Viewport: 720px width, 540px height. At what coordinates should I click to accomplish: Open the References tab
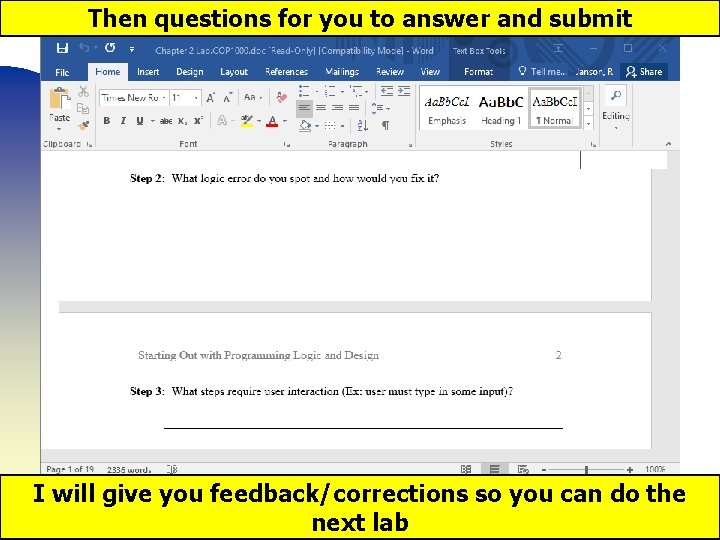coord(286,72)
